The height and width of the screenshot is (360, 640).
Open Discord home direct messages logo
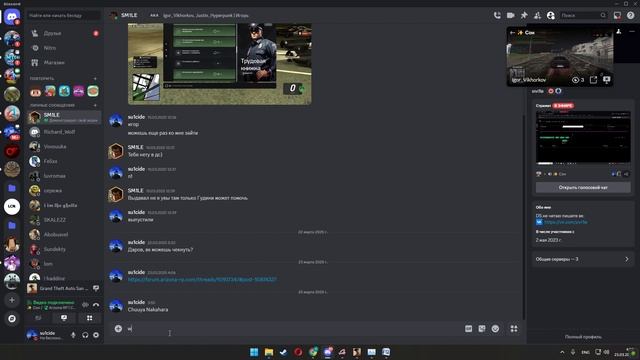[x=12, y=17]
